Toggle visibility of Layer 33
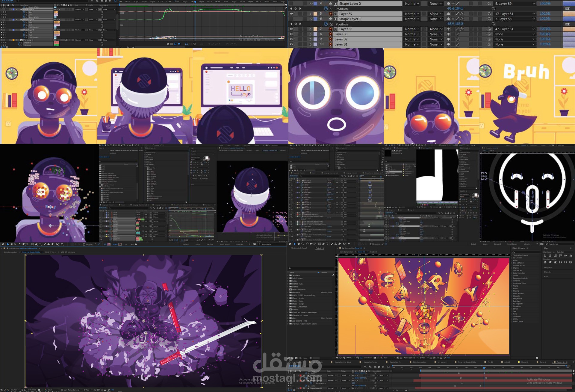This screenshot has height=392, width=575. point(291,34)
